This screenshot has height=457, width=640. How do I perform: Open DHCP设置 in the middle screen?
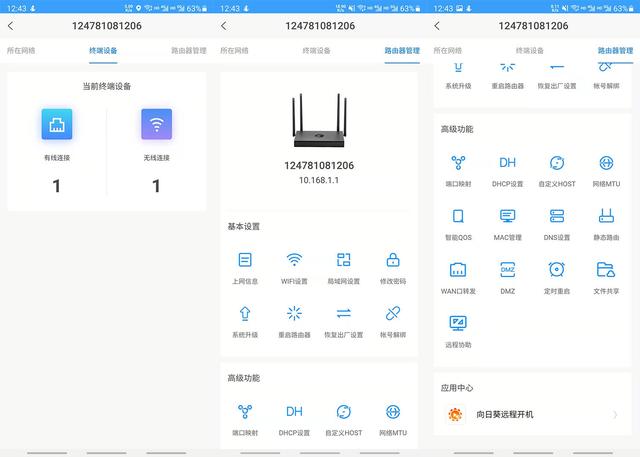(x=294, y=420)
